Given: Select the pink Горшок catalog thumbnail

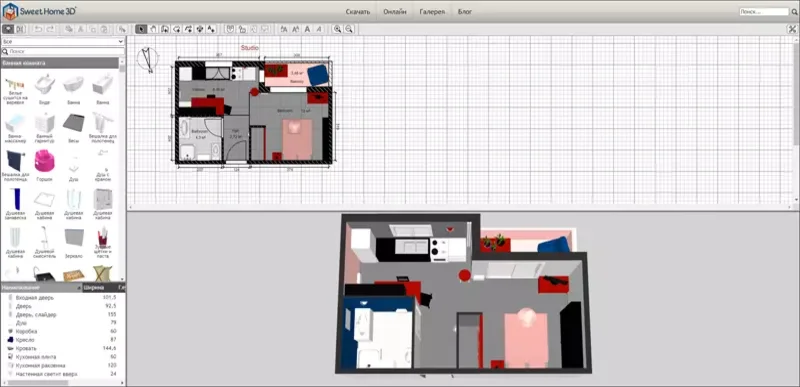Looking at the screenshot, I should (x=44, y=162).
